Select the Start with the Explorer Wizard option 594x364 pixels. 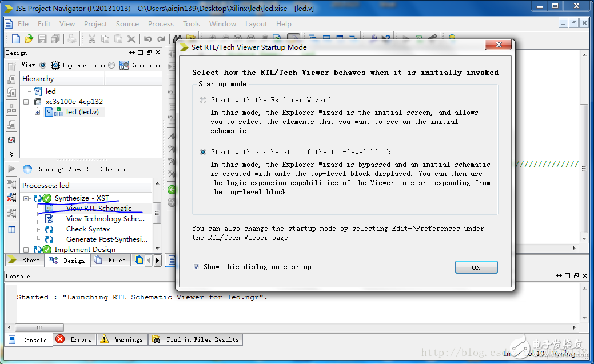coord(203,99)
